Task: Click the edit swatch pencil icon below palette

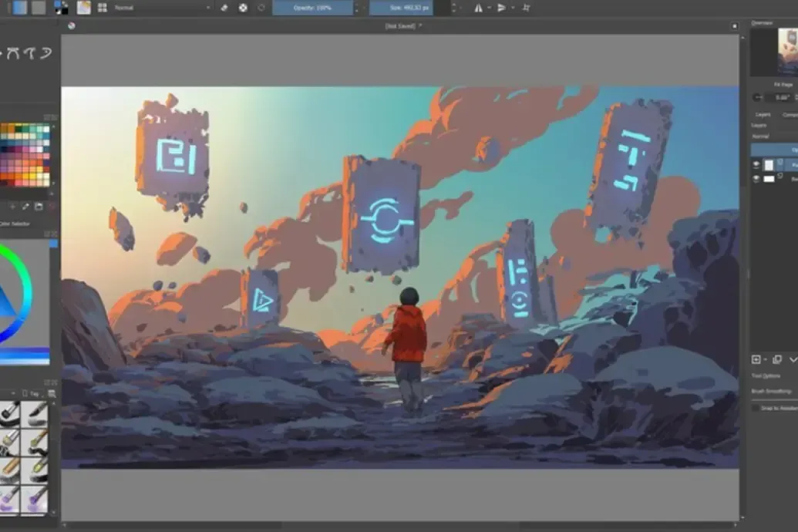Action: (25, 207)
